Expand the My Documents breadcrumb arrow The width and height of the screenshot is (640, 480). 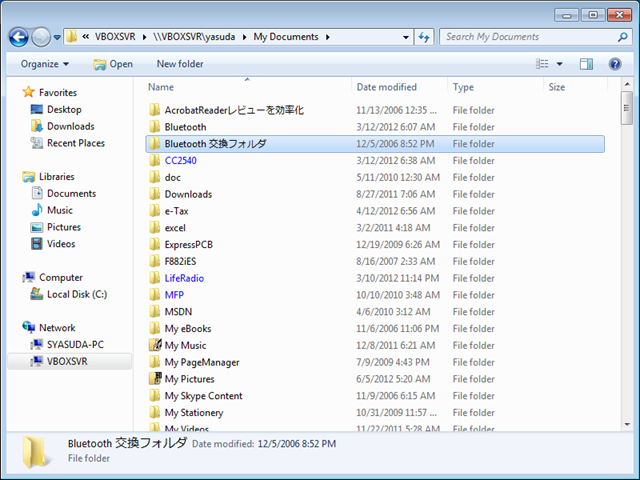point(328,37)
